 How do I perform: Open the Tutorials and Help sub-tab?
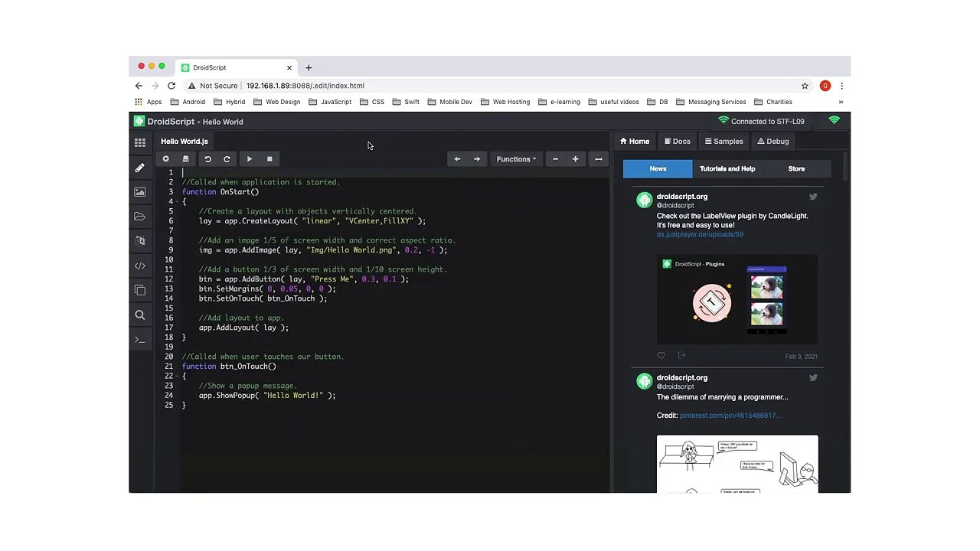[x=727, y=169]
